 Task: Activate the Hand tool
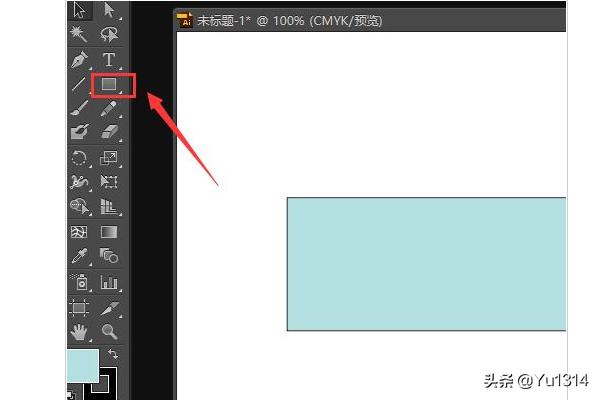coord(79,331)
